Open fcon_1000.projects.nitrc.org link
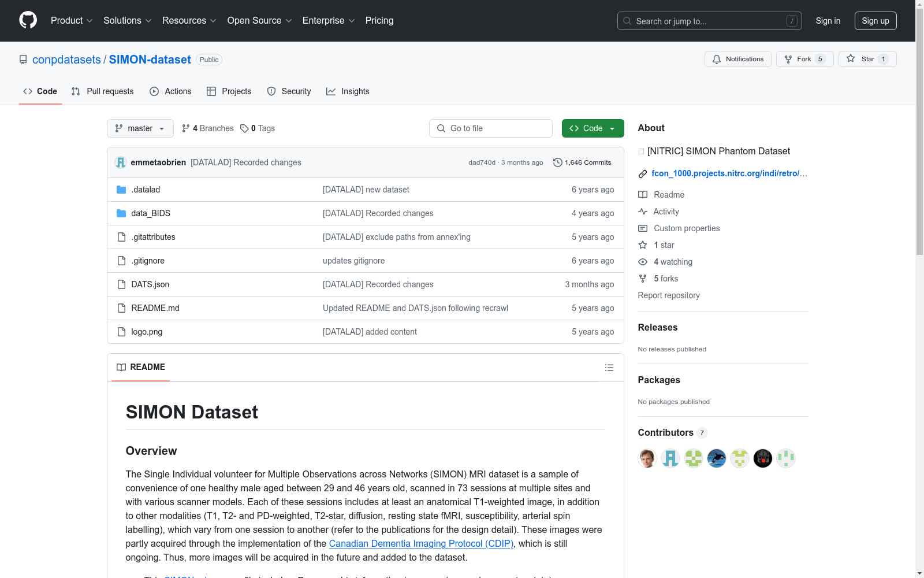Image resolution: width=924 pixels, height=578 pixels. click(729, 173)
